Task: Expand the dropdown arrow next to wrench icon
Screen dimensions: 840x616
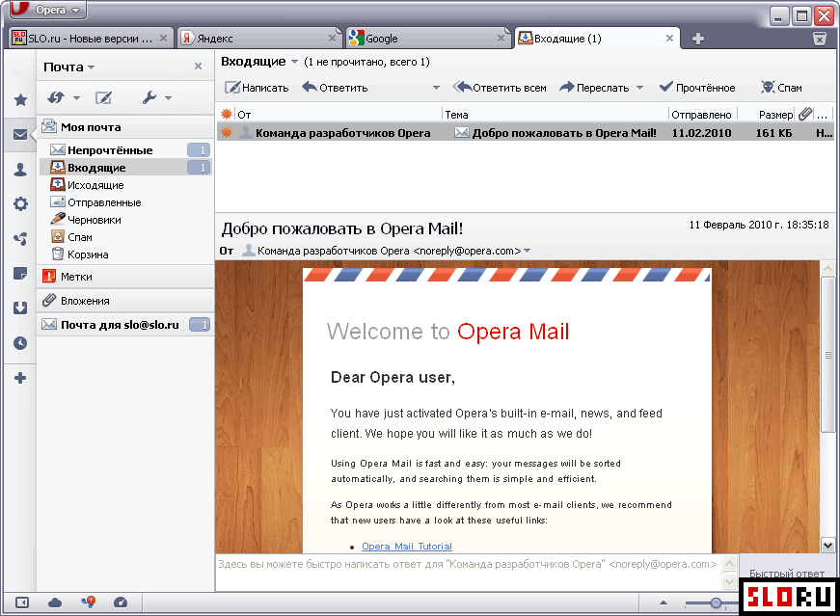Action: click(168, 98)
